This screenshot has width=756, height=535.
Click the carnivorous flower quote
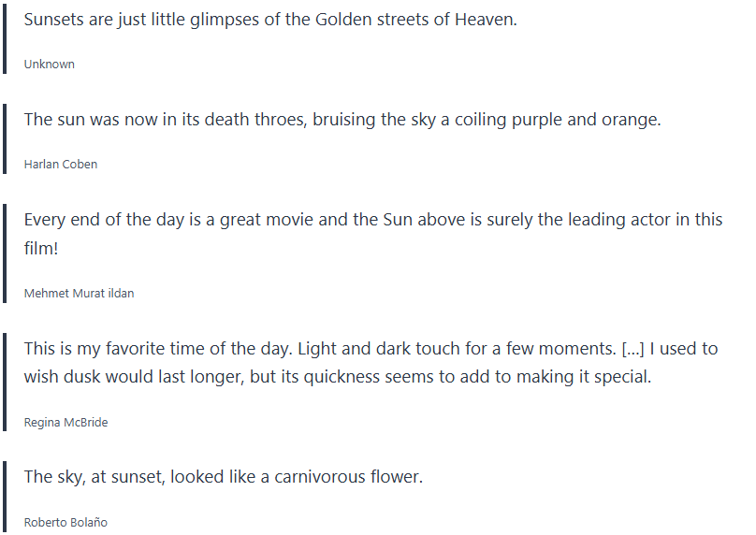point(223,477)
